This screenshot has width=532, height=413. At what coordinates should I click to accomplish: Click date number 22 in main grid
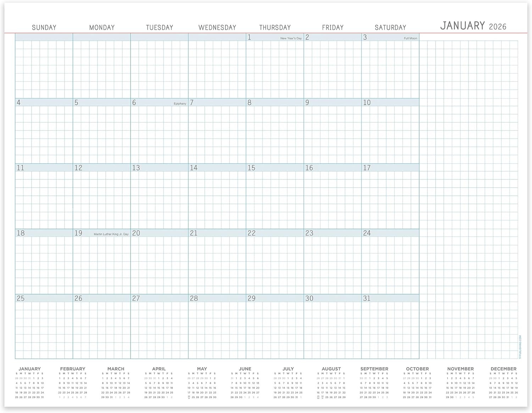tap(251, 233)
